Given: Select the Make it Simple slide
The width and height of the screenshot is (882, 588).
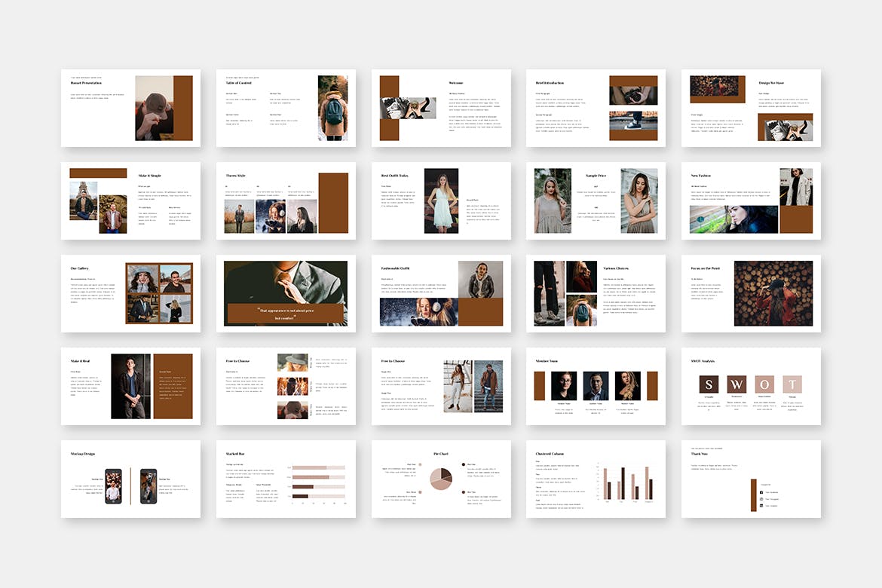Looking at the screenshot, I should [130, 201].
